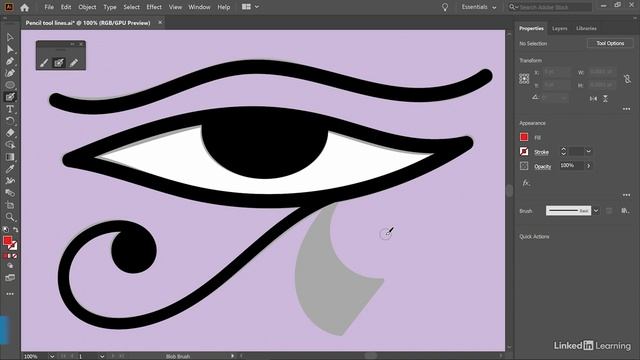The width and height of the screenshot is (640, 360).
Task: Open the fx effects icon
Action: tap(526, 183)
